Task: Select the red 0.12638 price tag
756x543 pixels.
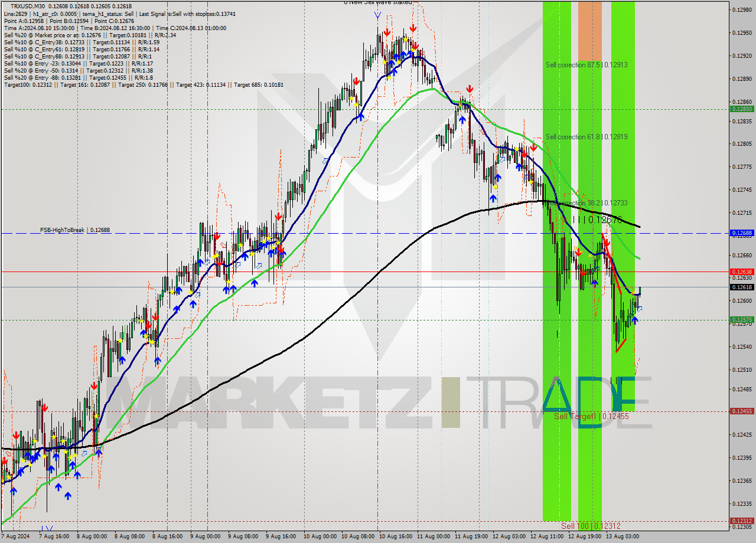Action: pyautogui.click(x=742, y=271)
